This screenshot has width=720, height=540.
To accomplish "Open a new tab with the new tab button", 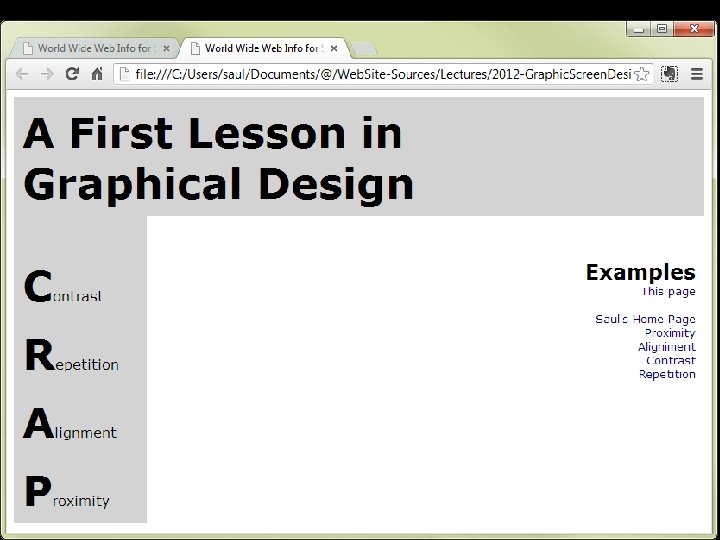I will click(364, 49).
